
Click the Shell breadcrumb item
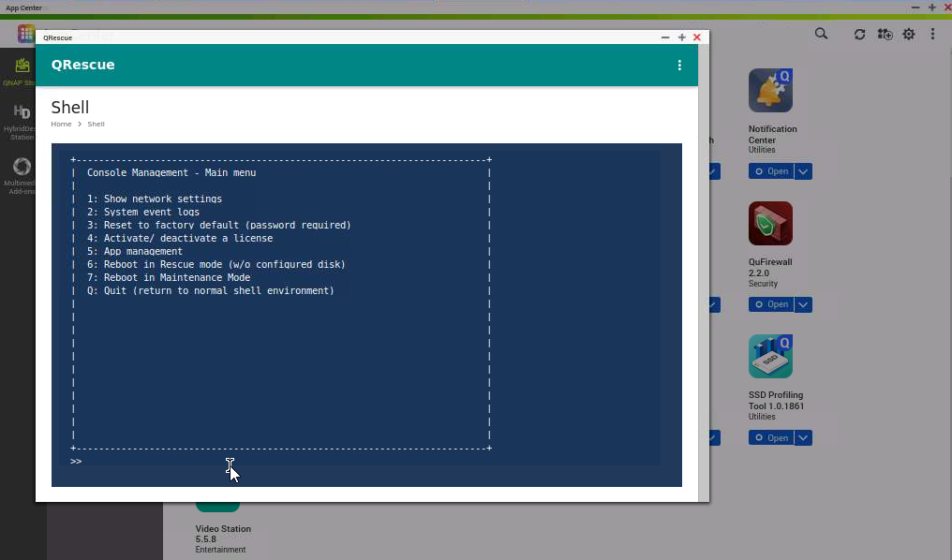pos(96,124)
